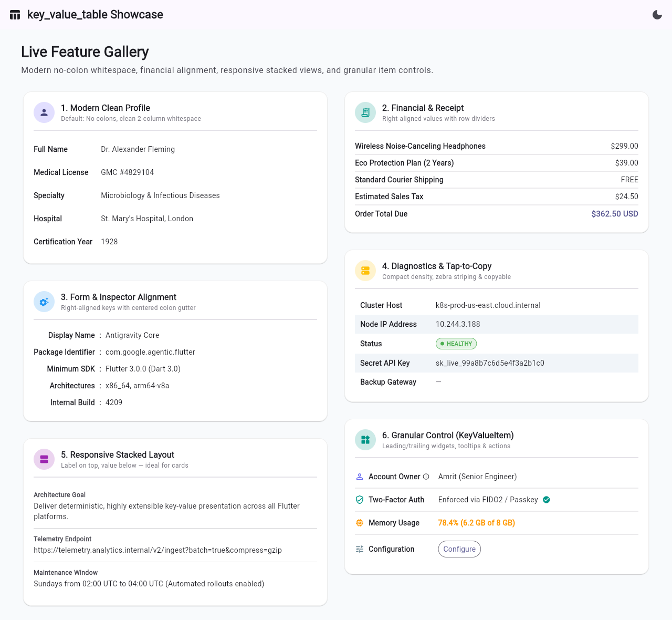Click the person icon beside Account Owner
672x620 pixels.
point(360,477)
